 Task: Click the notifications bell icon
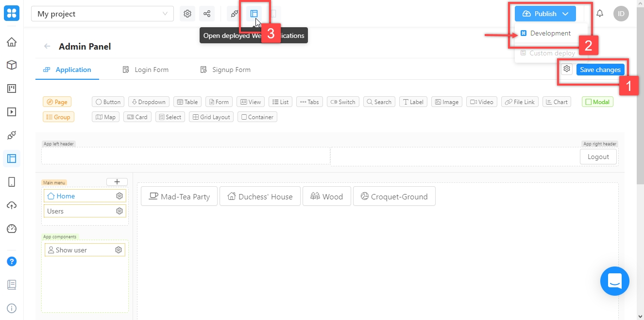pyautogui.click(x=600, y=14)
